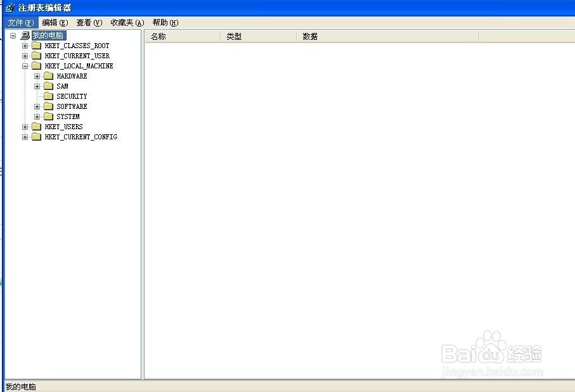Screen dimensions: 575x392
Task: Select the SAM key label
Action: 62,86
